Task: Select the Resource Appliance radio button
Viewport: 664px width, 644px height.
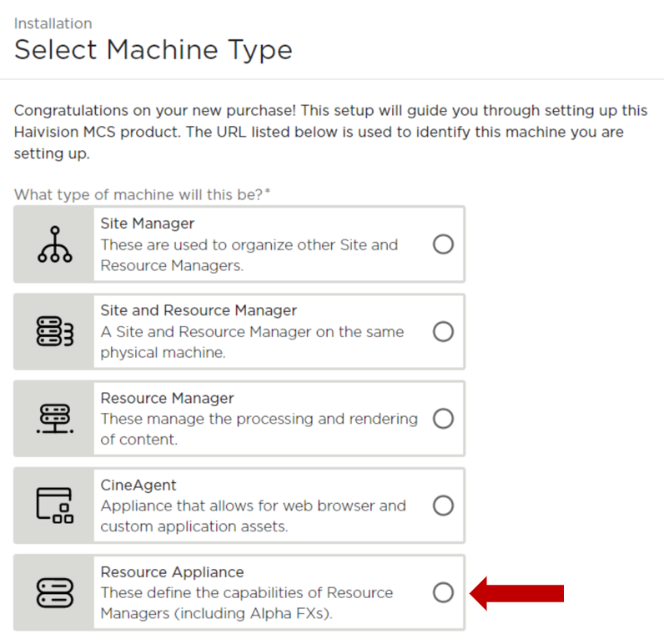Action: 443,592
